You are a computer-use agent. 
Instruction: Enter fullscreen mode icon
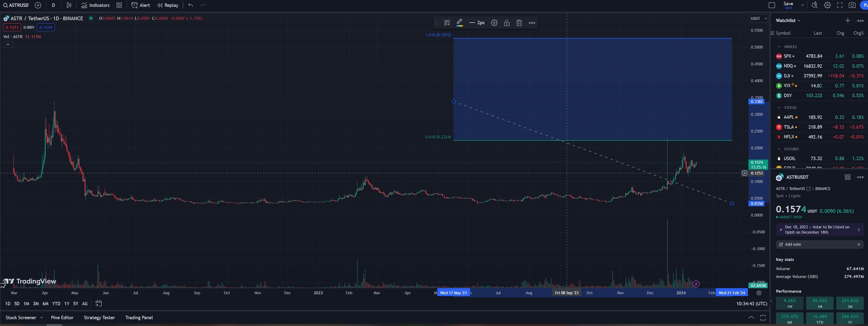pyautogui.click(x=840, y=5)
